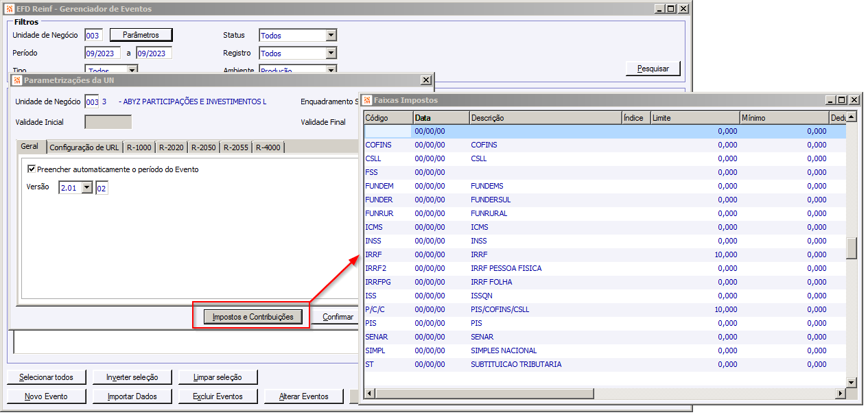The height and width of the screenshot is (417, 868).
Task: Open the Tipo dropdown in filters
Action: click(132, 70)
